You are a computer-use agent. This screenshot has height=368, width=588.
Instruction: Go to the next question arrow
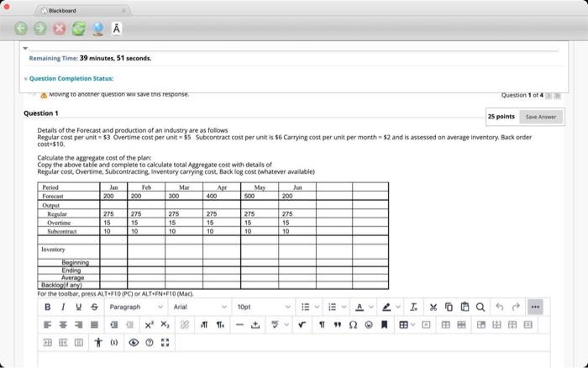click(549, 96)
